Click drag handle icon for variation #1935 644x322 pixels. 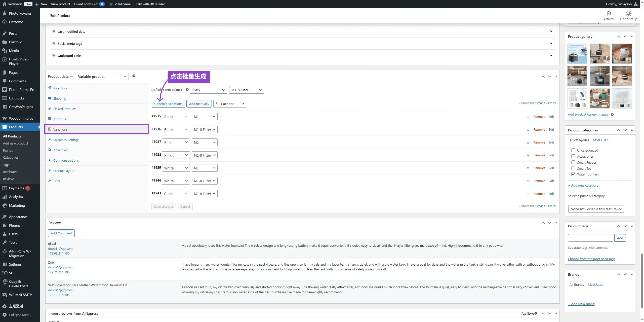[x=528, y=117]
